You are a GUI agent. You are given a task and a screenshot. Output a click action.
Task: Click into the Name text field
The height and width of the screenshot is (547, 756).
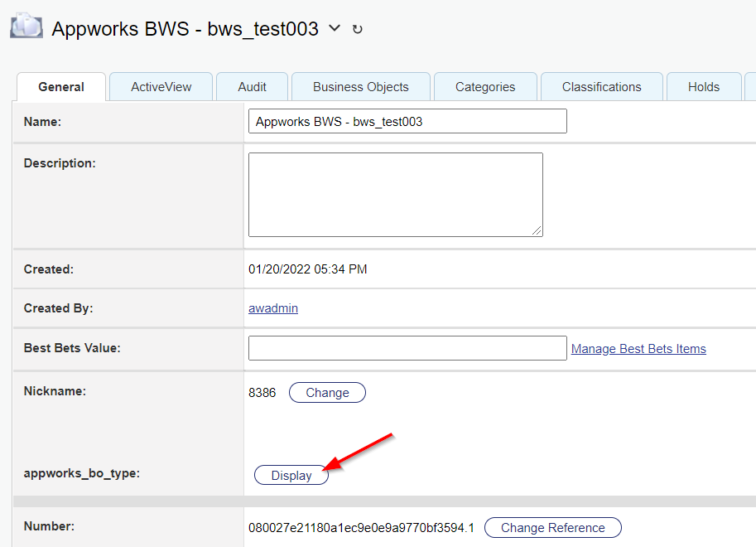[x=407, y=121]
